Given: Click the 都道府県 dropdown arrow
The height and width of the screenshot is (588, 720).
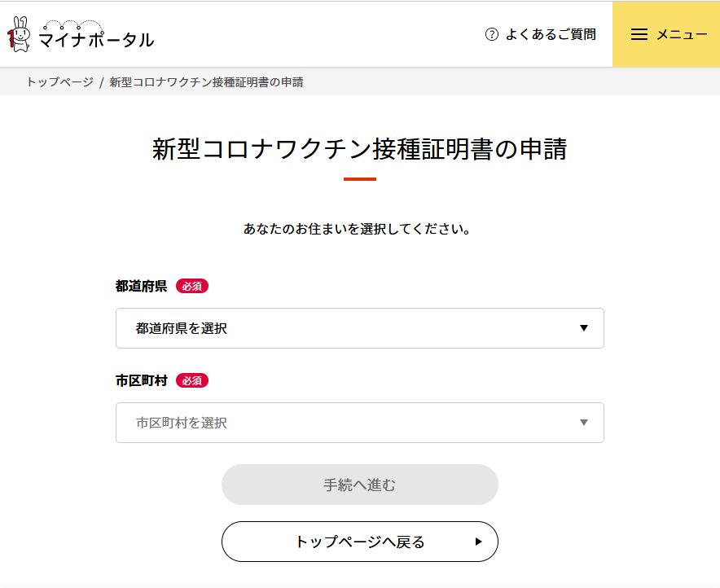Looking at the screenshot, I should (x=583, y=328).
